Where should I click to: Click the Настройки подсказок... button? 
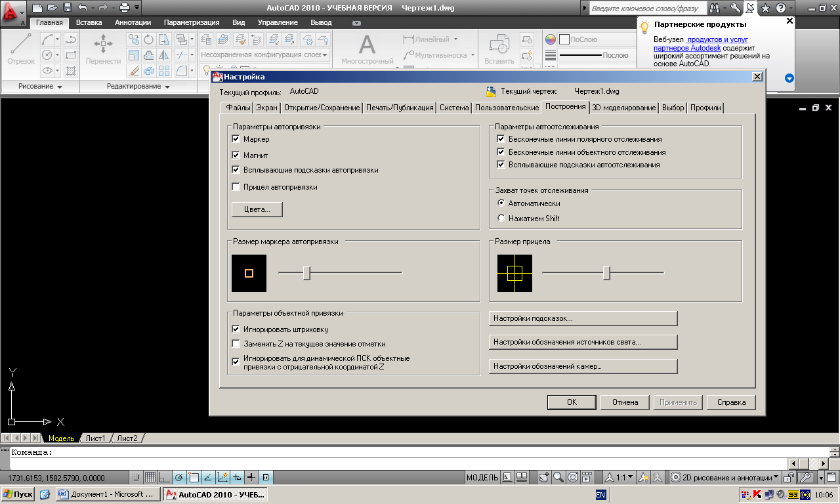click(x=583, y=318)
